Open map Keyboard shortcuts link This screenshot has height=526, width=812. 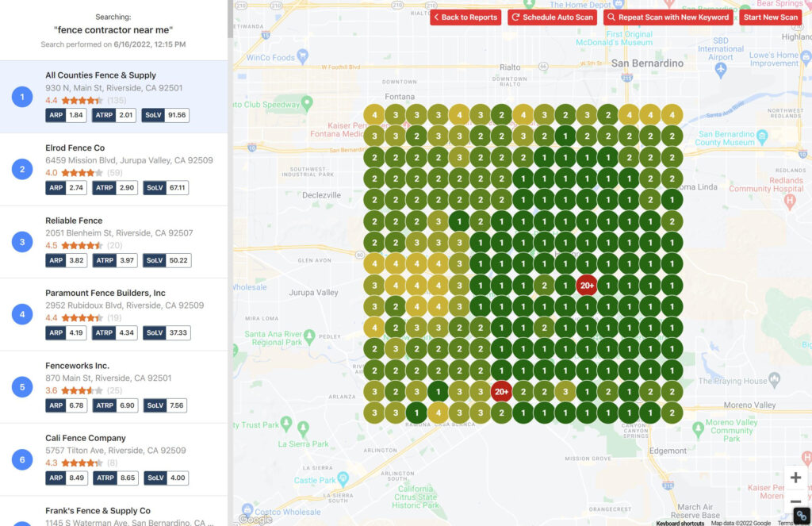(680, 523)
